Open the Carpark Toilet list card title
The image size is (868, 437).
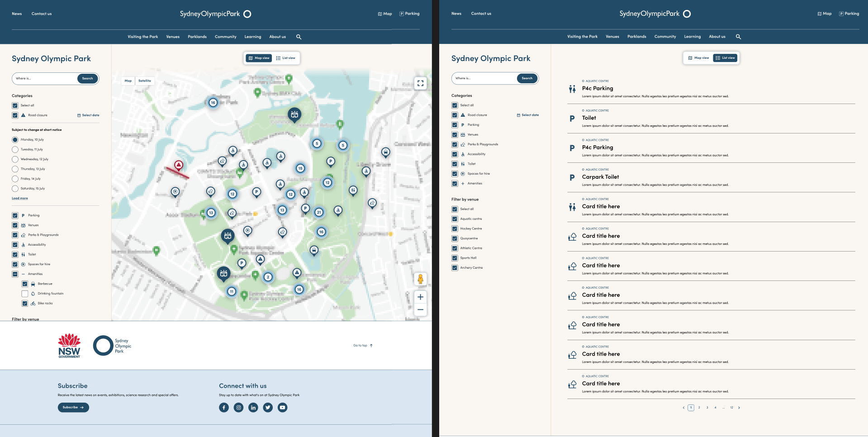[x=600, y=177]
